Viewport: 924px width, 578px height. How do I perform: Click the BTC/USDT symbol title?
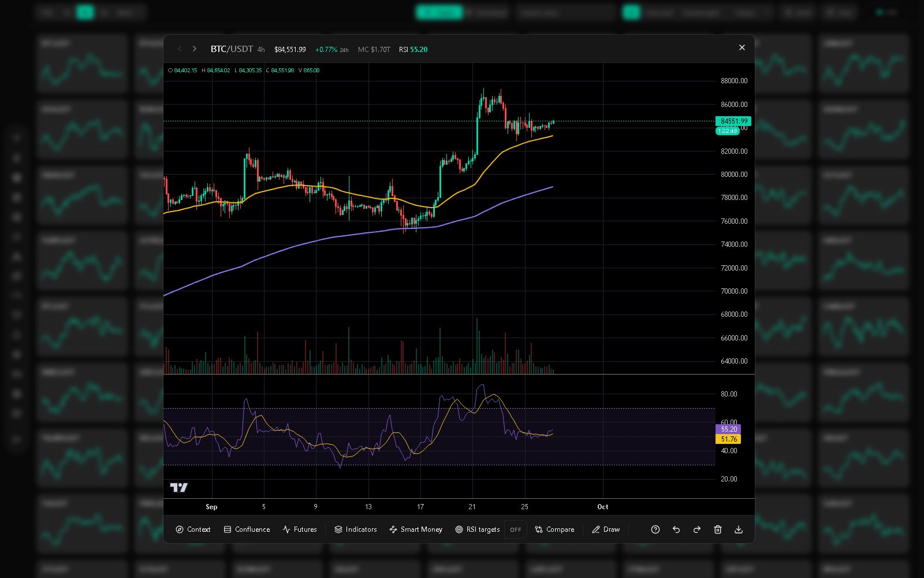(x=232, y=49)
